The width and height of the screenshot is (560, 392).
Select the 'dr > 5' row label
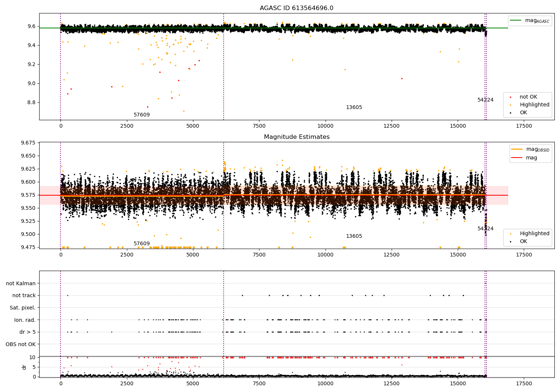(x=27, y=332)
